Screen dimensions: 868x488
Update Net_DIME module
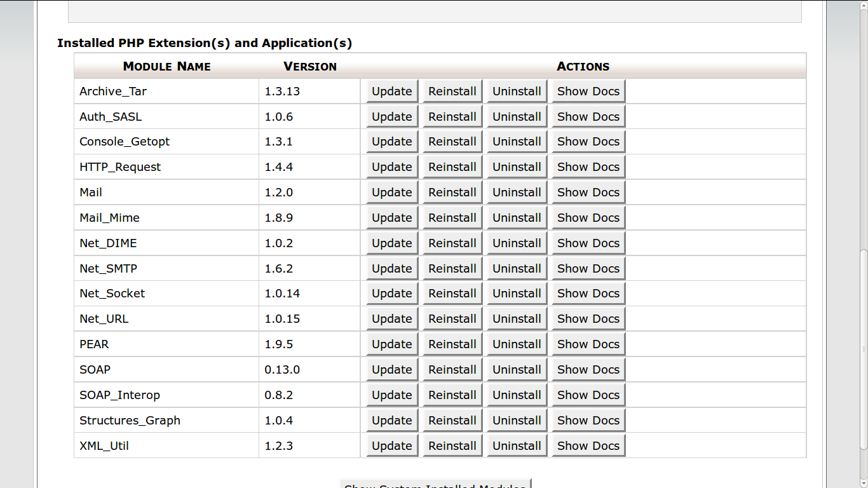[392, 243]
